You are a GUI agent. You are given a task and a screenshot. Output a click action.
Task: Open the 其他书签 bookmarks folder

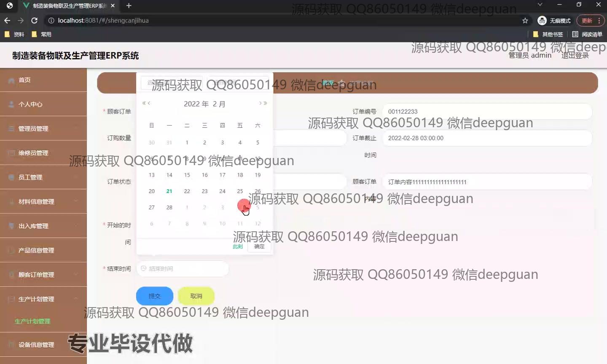[548, 34]
